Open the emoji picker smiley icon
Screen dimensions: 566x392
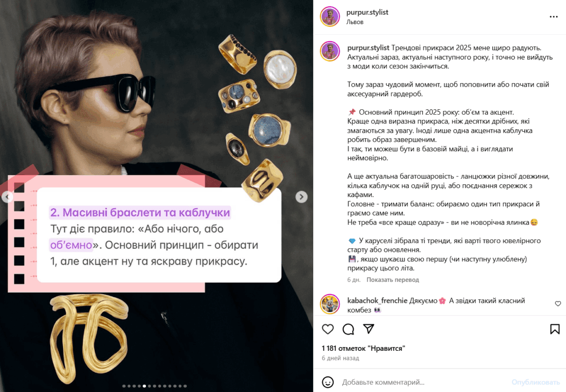[x=328, y=382]
